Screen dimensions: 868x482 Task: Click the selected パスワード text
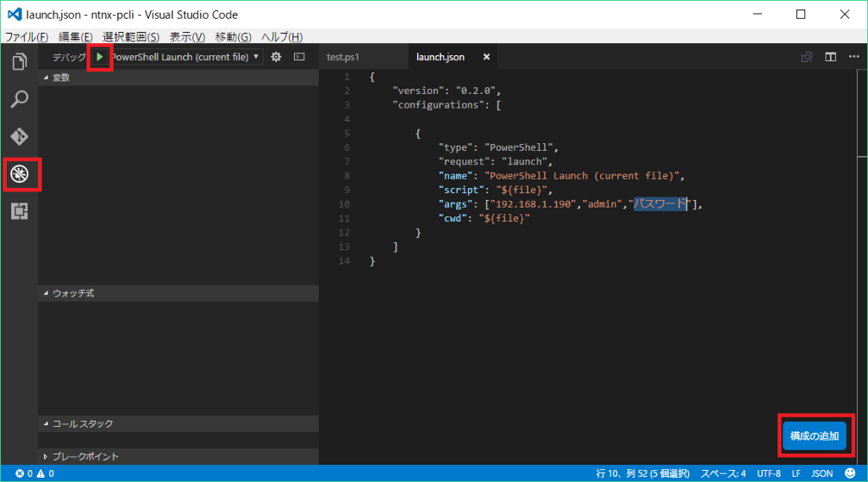[x=659, y=204]
